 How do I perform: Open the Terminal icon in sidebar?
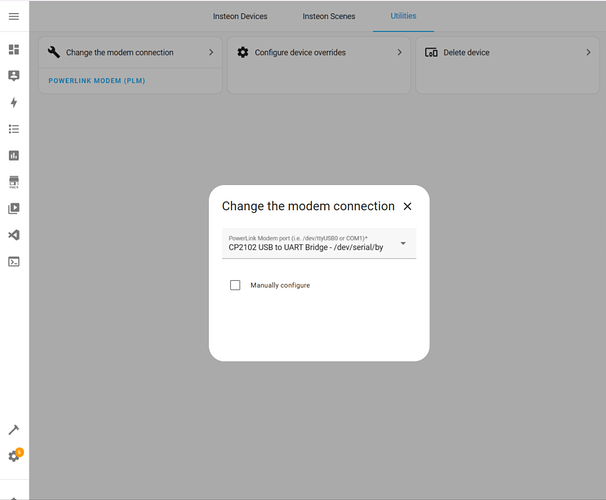click(x=14, y=262)
